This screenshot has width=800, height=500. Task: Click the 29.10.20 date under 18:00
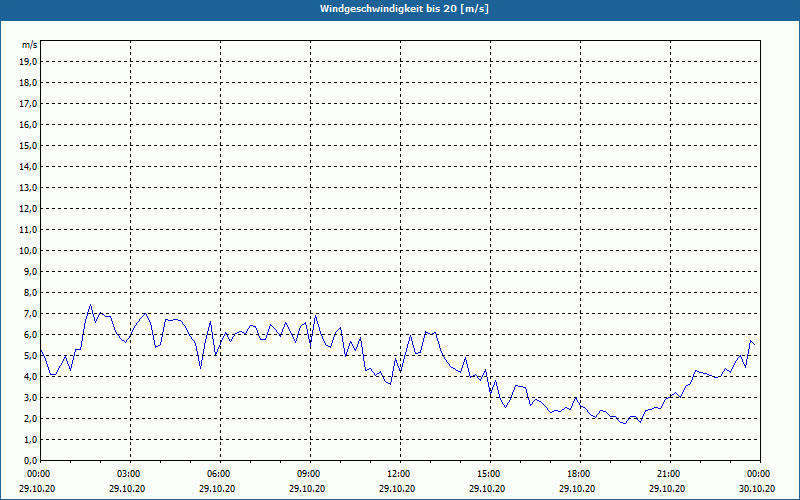click(x=577, y=488)
